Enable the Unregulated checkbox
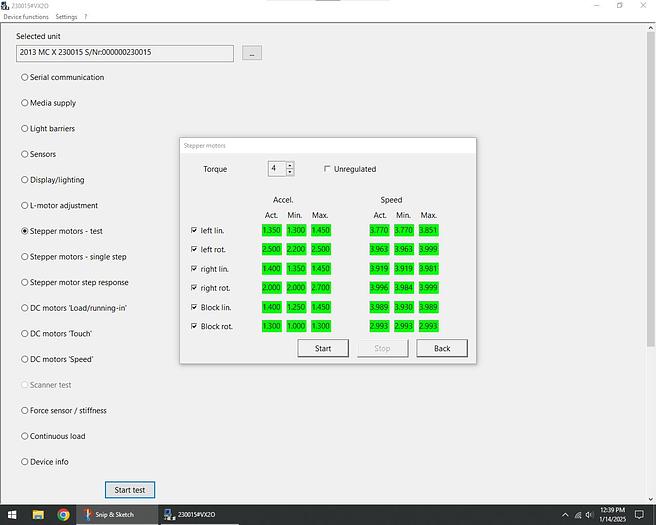 point(327,169)
